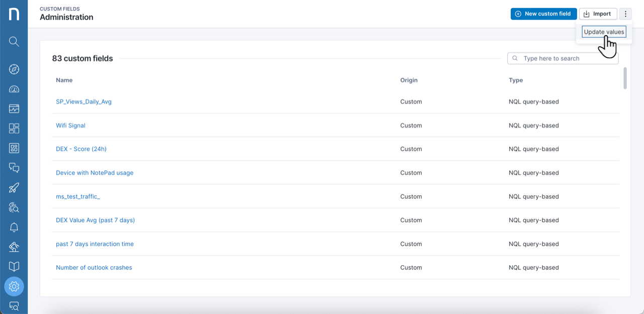Open the Wifi Signal custom field
This screenshot has height=314, width=644.
70,126
